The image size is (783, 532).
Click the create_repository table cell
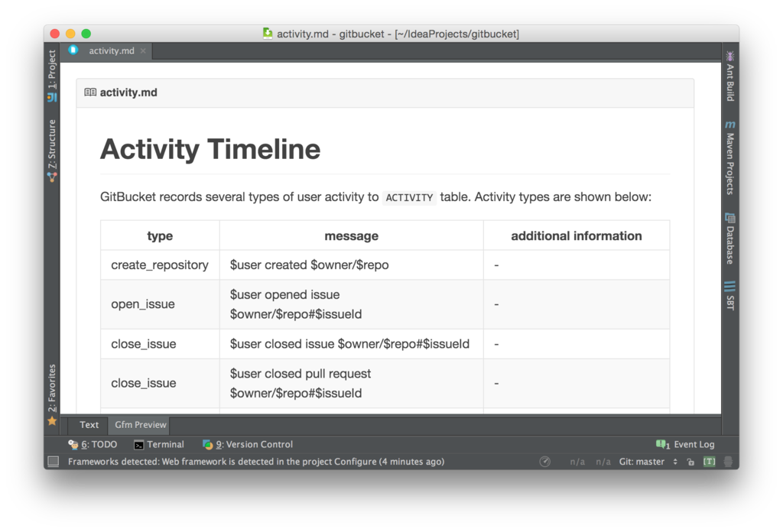click(x=160, y=265)
